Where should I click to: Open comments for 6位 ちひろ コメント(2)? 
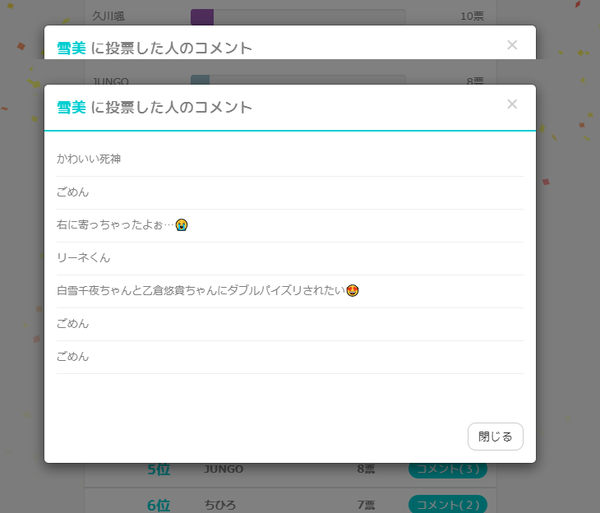click(x=448, y=505)
